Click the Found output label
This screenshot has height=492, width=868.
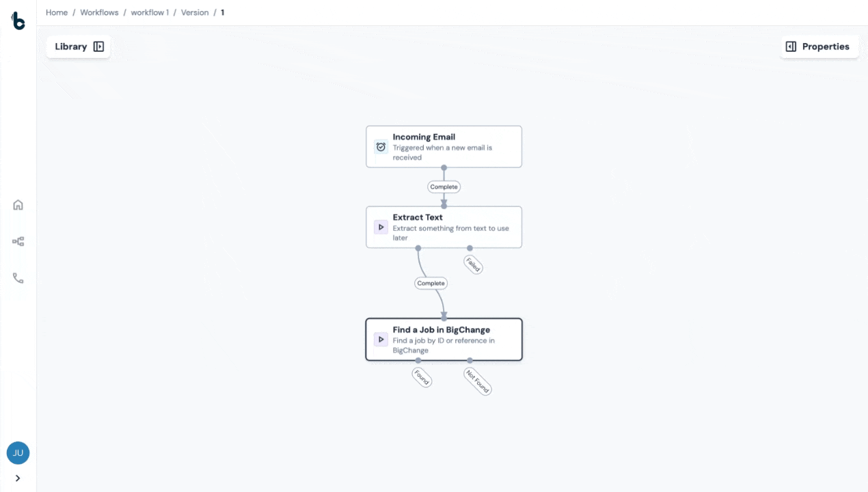click(422, 377)
